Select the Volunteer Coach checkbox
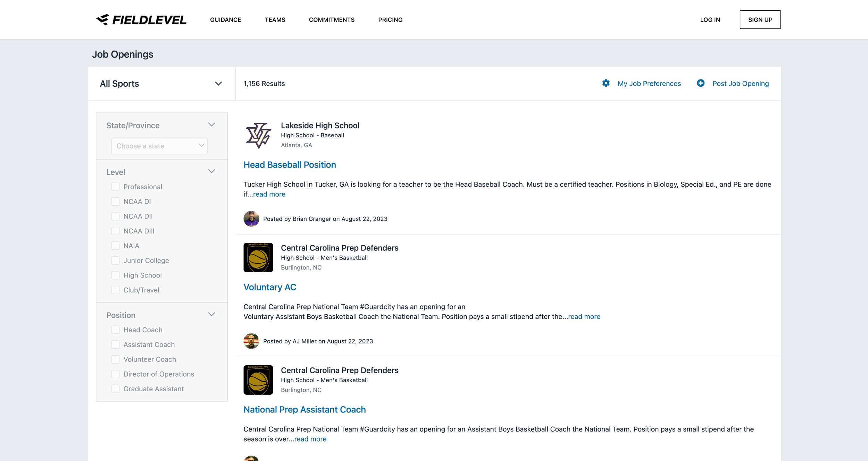The width and height of the screenshot is (868, 461). (x=115, y=359)
